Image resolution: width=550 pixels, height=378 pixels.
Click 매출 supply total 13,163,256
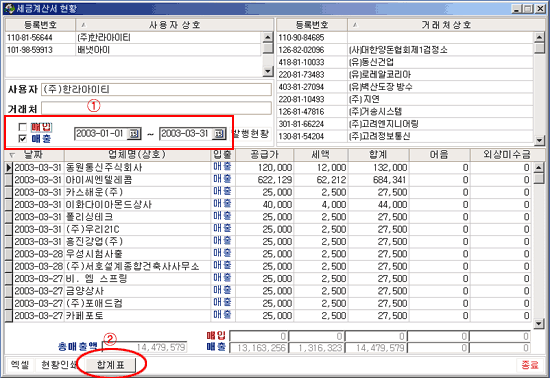(259, 348)
